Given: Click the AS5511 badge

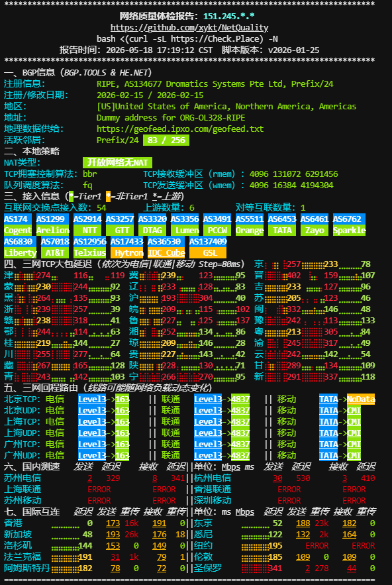Looking at the screenshot, I should click(x=250, y=219).
